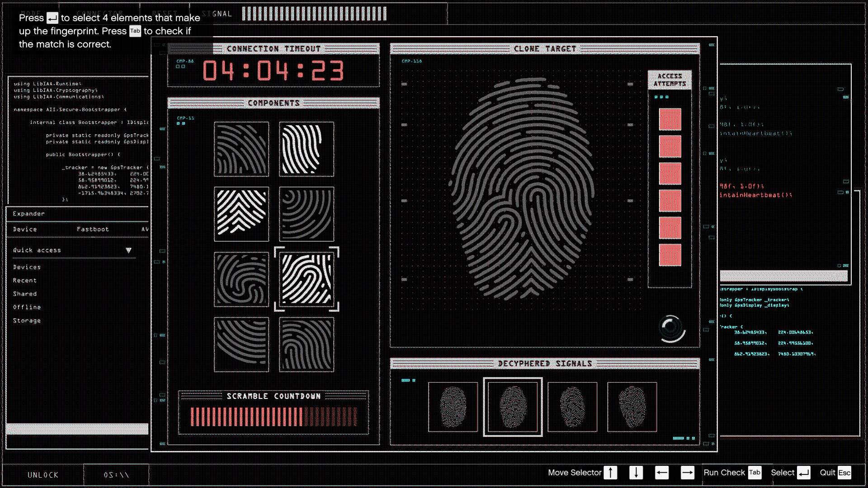Click the Move Selector up arrow key
This screenshot has width=868, height=488.
610,473
